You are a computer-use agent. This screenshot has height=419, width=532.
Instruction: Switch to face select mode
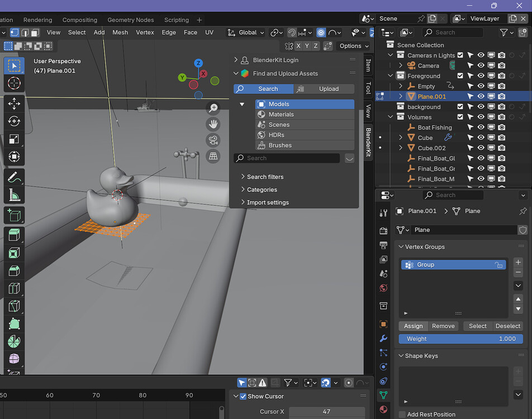[x=35, y=32]
